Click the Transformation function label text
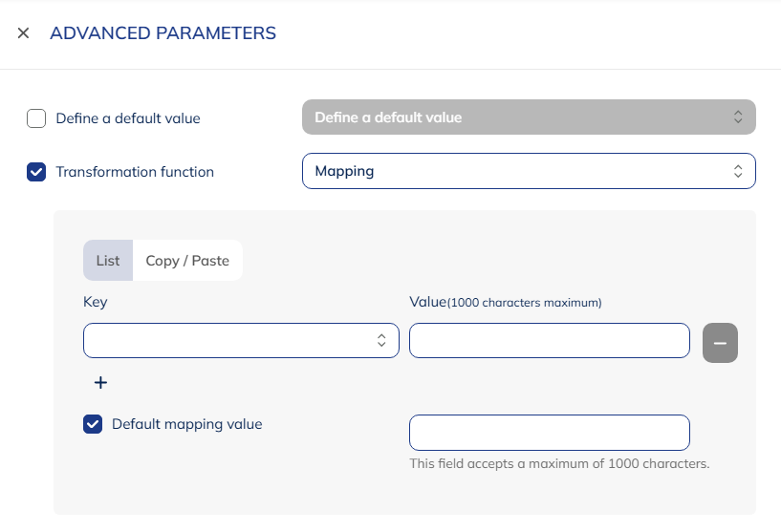This screenshot has width=781, height=532. (x=135, y=172)
